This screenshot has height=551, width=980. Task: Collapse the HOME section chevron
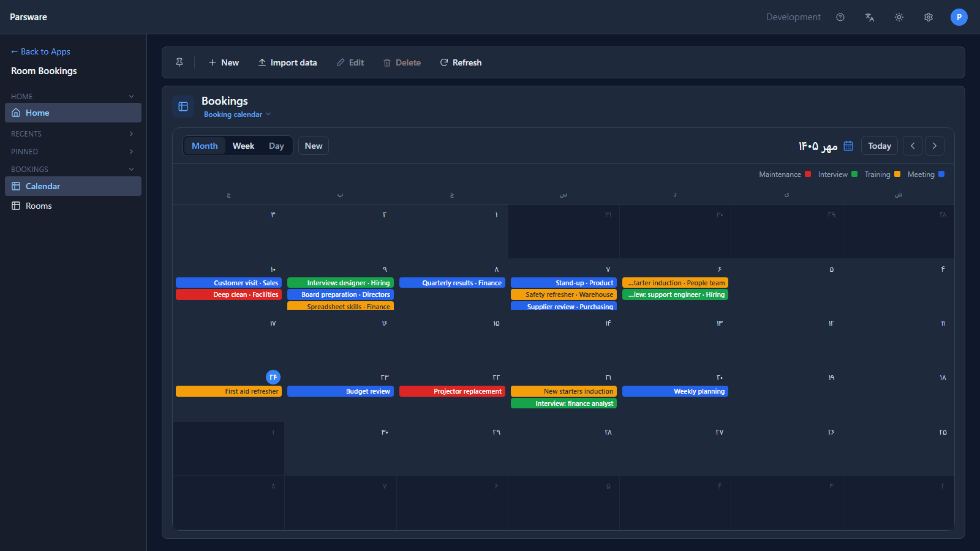pyautogui.click(x=131, y=96)
